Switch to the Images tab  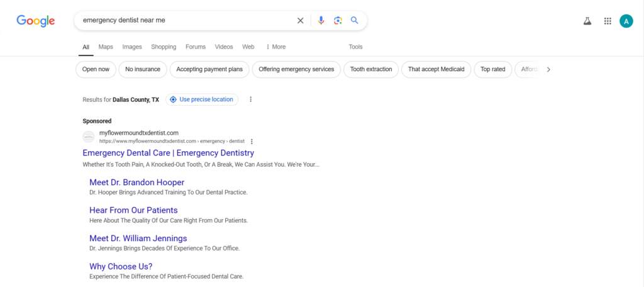[132, 47]
